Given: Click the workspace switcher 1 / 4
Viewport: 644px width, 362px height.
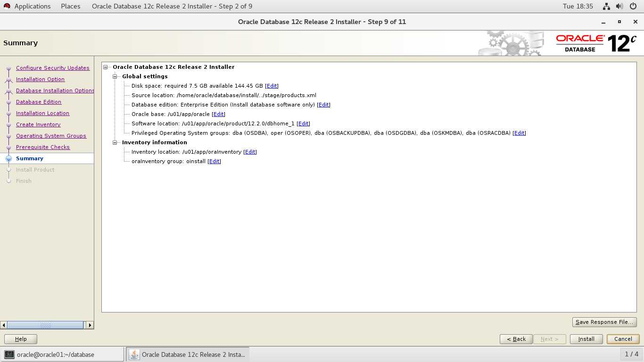Looking at the screenshot, I should 631,354.
